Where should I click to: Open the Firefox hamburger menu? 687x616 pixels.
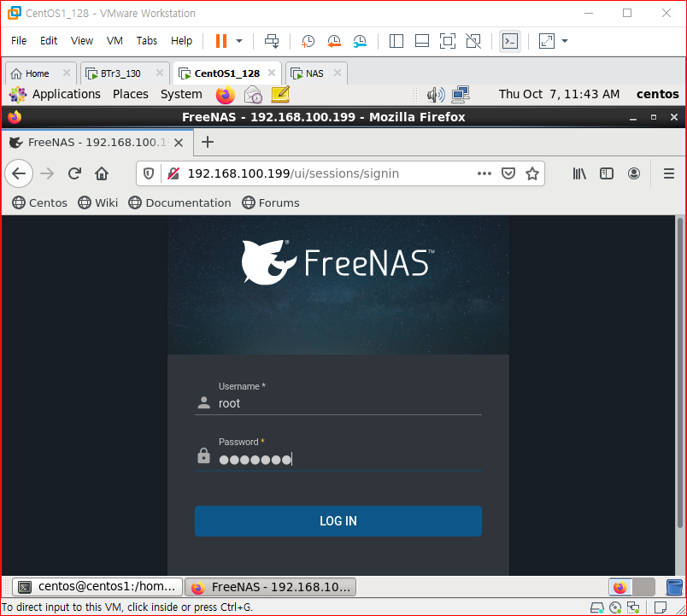[x=668, y=174]
